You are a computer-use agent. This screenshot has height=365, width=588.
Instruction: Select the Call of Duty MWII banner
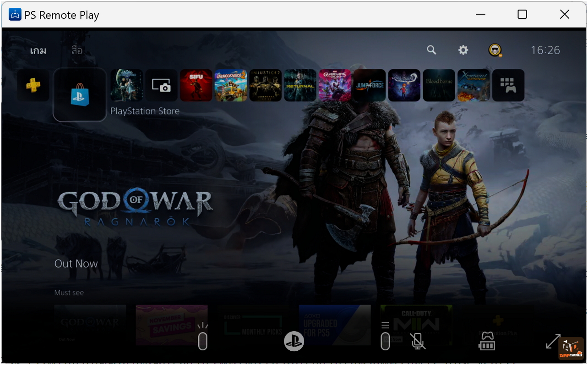(416, 325)
